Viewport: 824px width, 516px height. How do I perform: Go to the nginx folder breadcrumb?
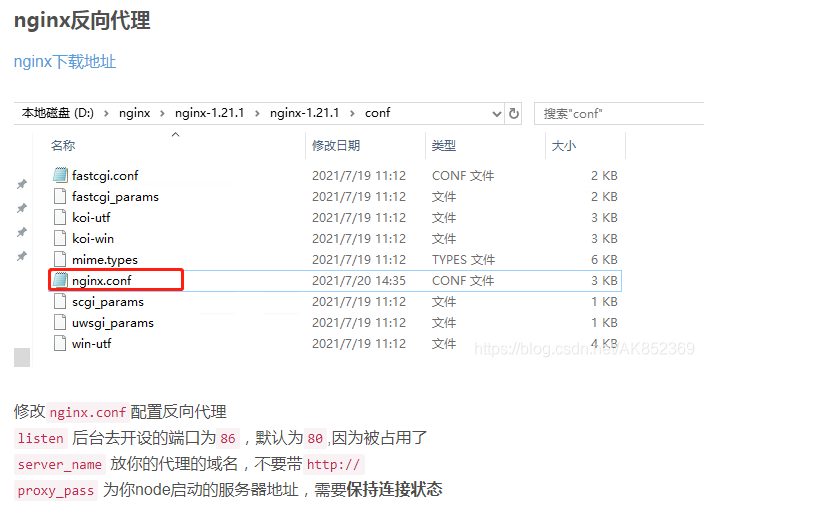coord(135,113)
